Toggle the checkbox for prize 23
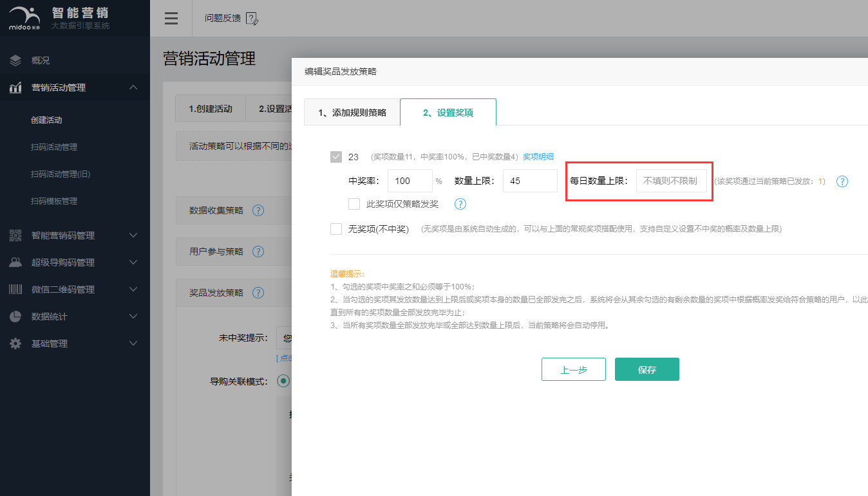Viewport: 868px width, 496px height. coord(336,157)
